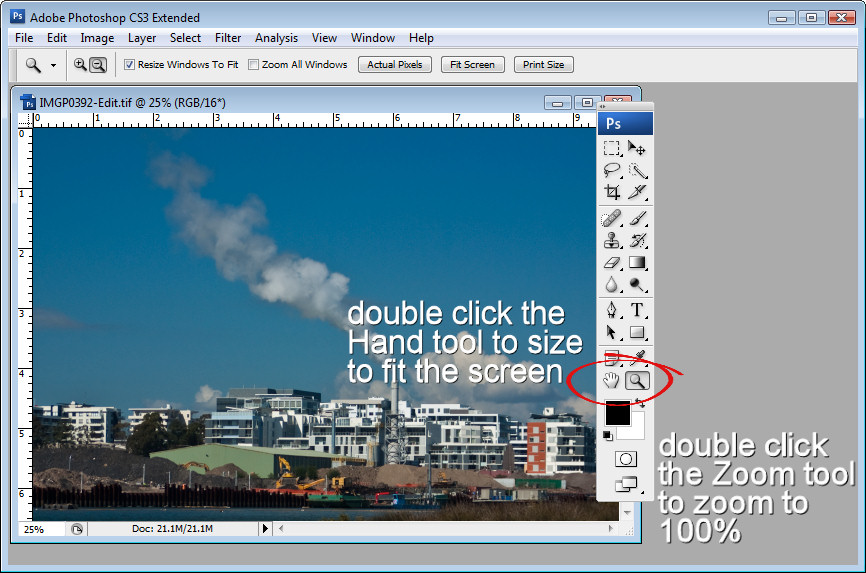Open the Layer menu
This screenshot has height=573, width=866.
pyautogui.click(x=142, y=38)
